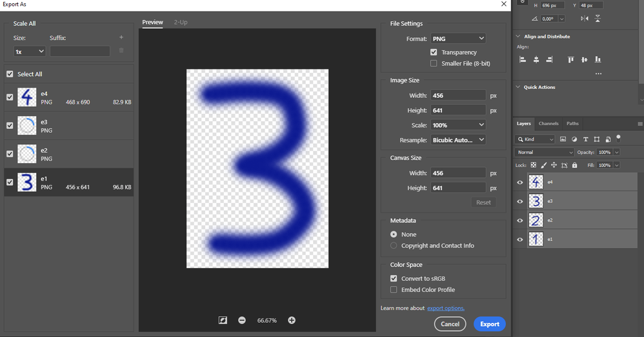
Task: Uncheck the e3 asset checkbox
Action: pos(10,126)
